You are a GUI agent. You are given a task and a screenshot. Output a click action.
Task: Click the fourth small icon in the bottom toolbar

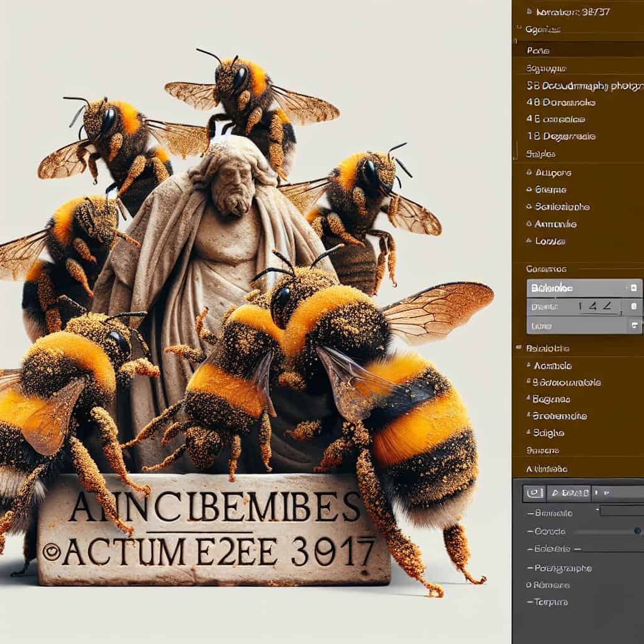tap(605, 492)
